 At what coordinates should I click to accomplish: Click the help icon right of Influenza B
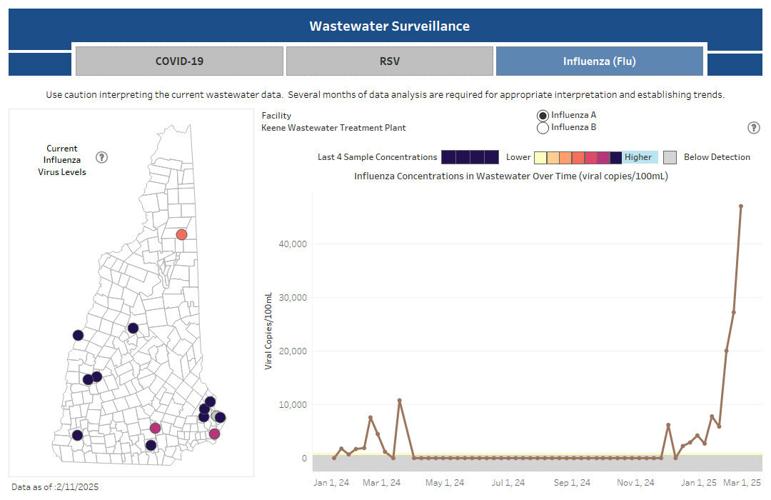click(x=753, y=128)
